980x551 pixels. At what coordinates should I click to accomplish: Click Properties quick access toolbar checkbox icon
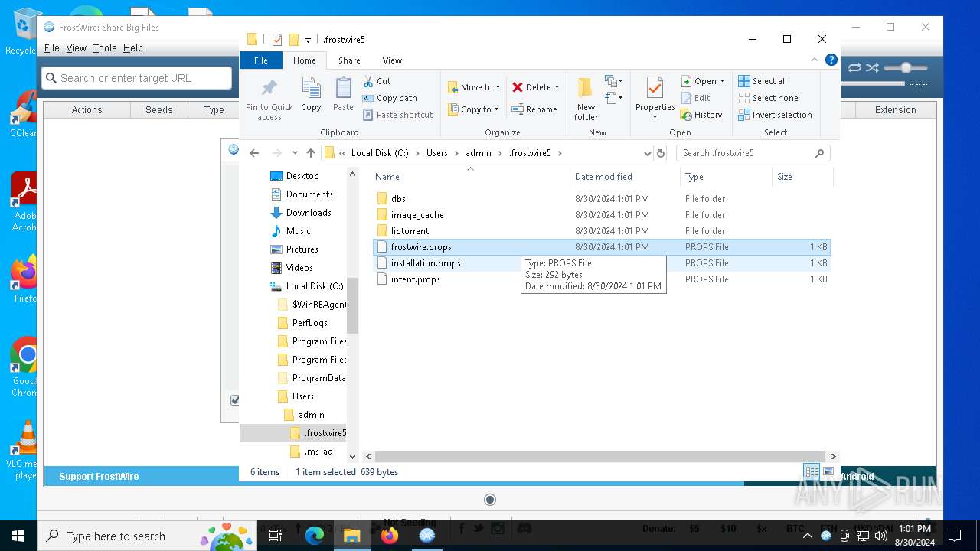(x=277, y=40)
